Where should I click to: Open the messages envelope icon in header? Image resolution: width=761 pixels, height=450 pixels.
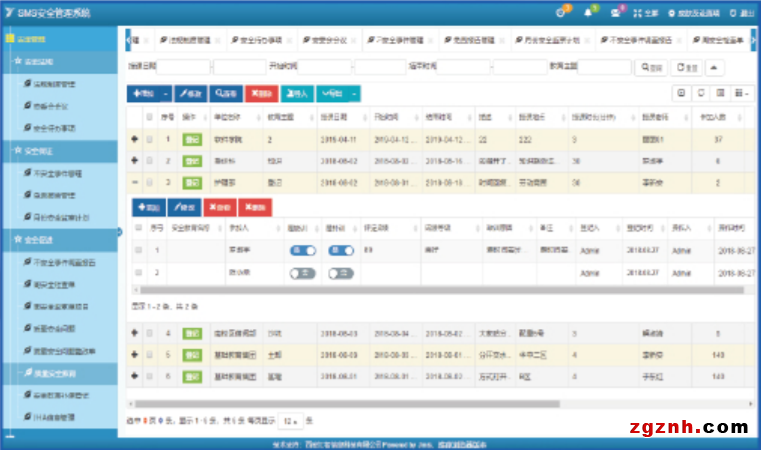(616, 12)
